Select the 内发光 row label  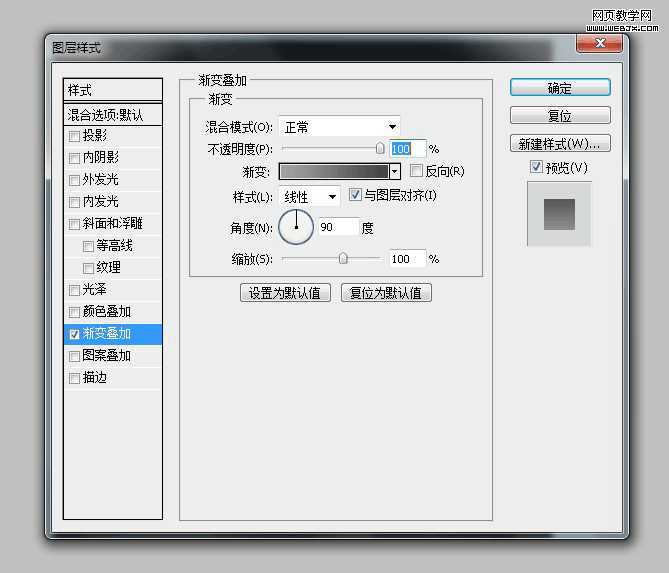click(101, 201)
